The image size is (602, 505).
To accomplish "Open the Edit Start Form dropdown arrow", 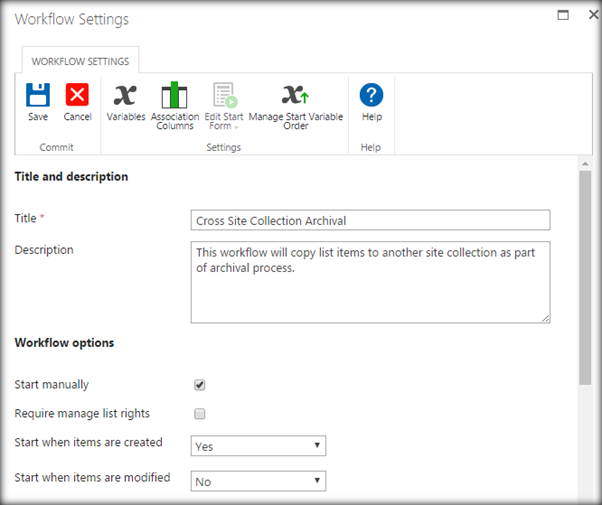I will pos(238,127).
